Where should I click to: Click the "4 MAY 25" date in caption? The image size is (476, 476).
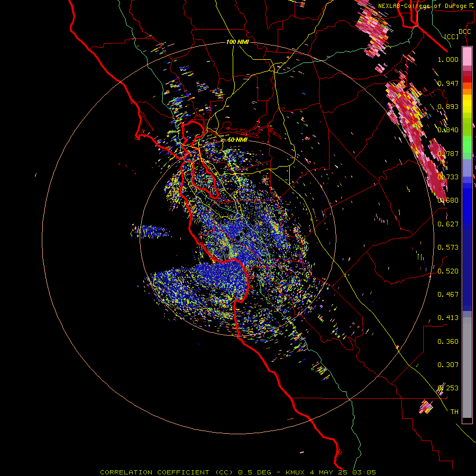pyautogui.click(x=329, y=472)
